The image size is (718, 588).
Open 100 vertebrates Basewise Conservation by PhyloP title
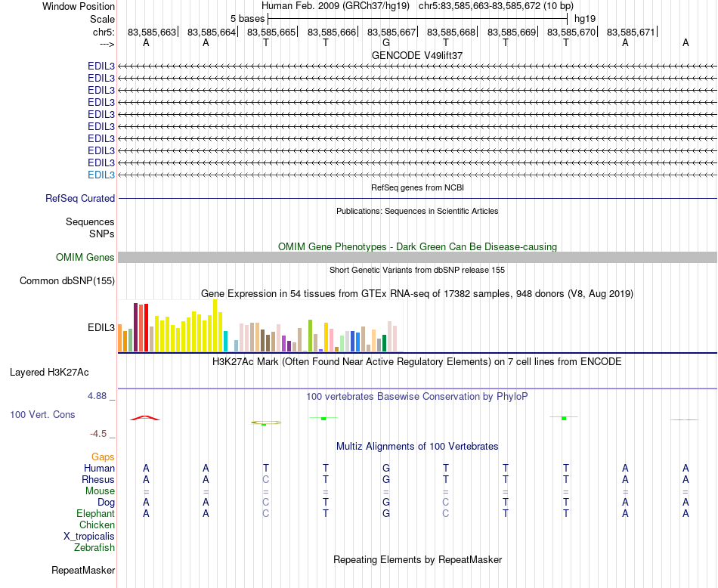[x=417, y=397]
